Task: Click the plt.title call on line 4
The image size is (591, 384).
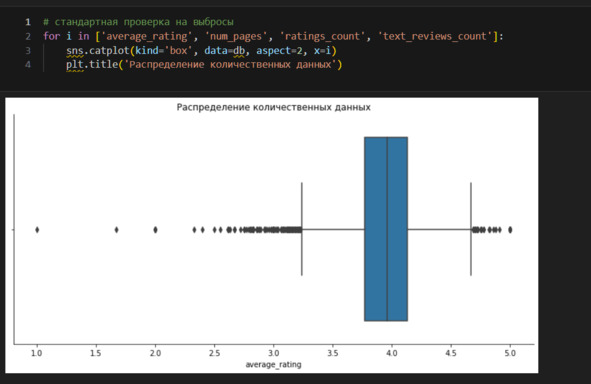Action: coord(92,64)
